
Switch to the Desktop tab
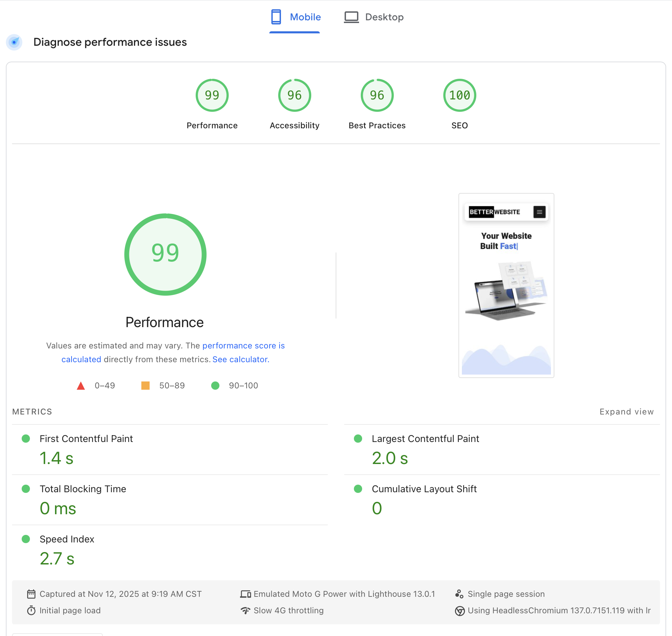[x=384, y=17]
